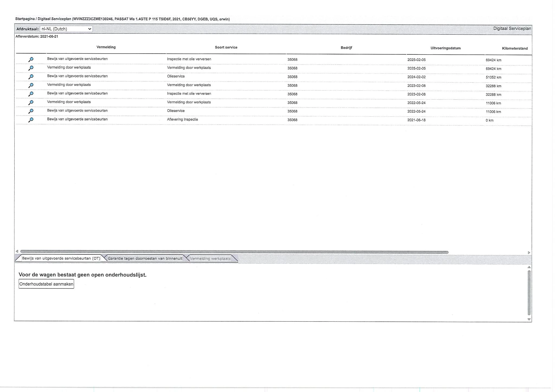Click horizontal scrollbar right arrow
This screenshot has width=555, height=392.
click(529, 253)
